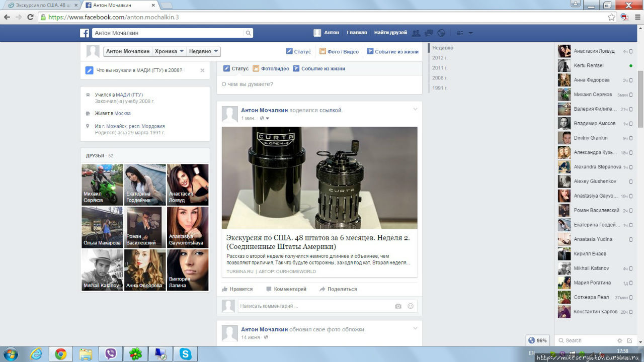
Task: Jump to 2012 г. in the timeline
Action: [439, 58]
